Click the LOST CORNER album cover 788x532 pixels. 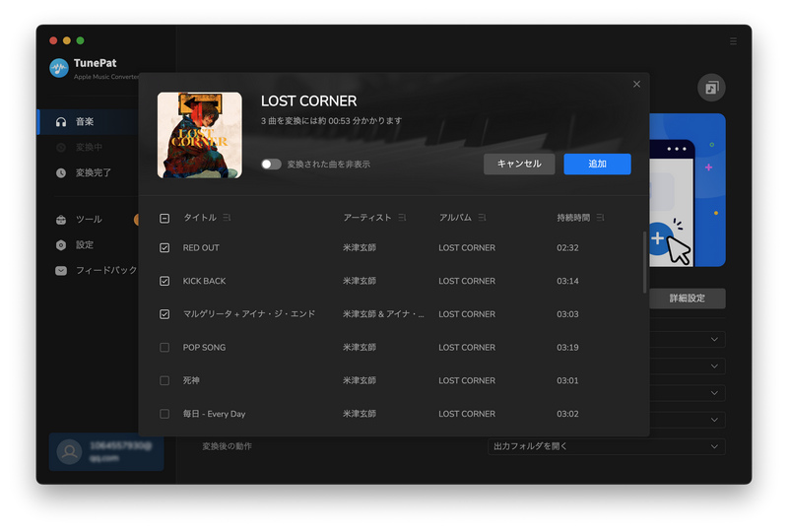coord(200,135)
